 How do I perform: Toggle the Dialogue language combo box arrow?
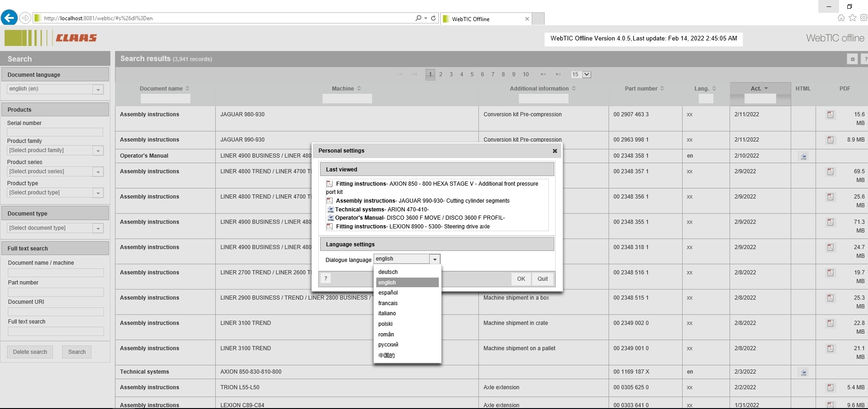pyautogui.click(x=435, y=259)
